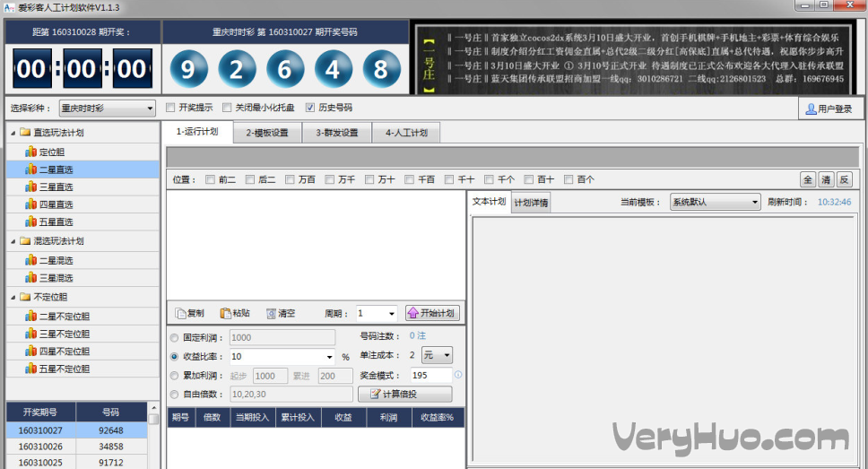This screenshot has height=469, width=868.
Task: Click the 开始计划 start plan button
Action: tap(432, 313)
